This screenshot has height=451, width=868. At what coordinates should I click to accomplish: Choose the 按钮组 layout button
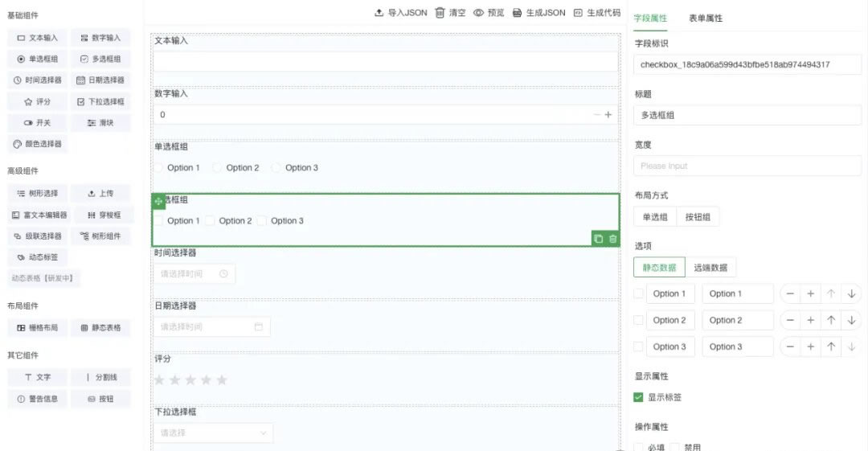698,217
